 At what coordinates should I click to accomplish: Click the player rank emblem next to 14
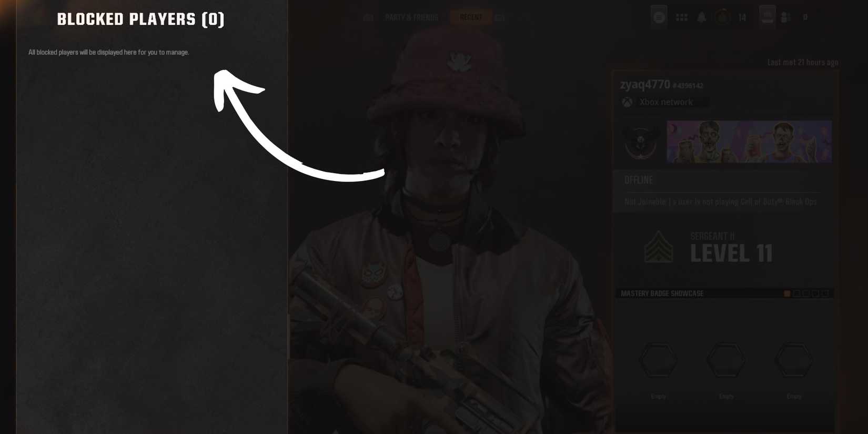[723, 17]
